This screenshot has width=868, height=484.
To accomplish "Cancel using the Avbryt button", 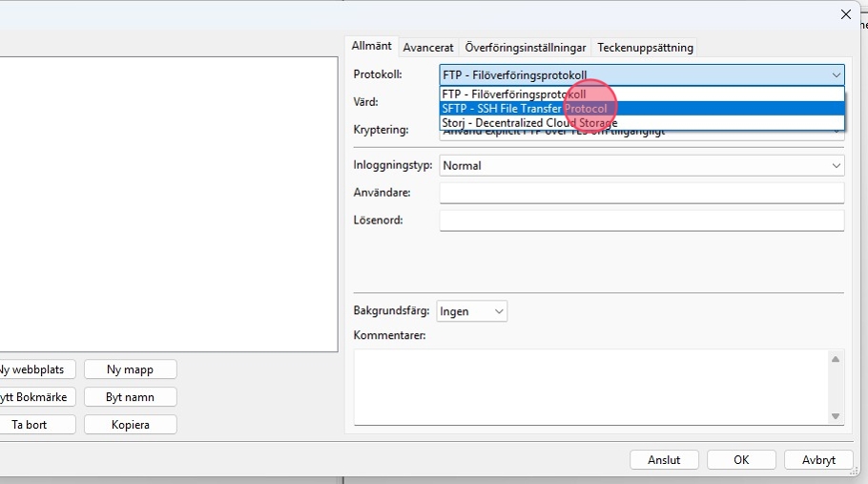I will [x=817, y=460].
